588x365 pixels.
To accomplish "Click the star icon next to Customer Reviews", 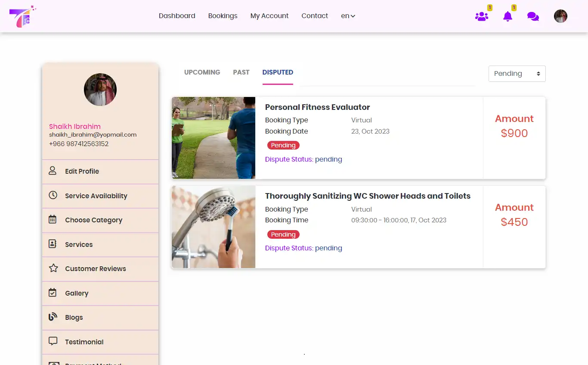I will pyautogui.click(x=53, y=268).
